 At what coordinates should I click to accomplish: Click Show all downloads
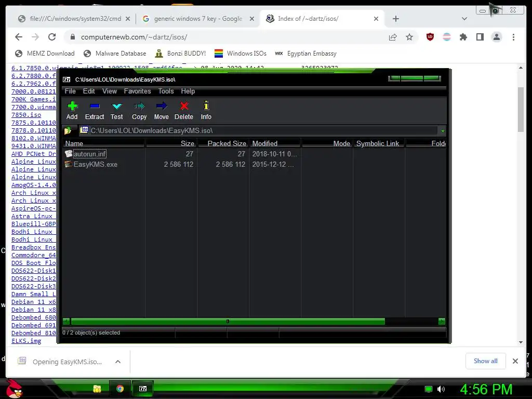[486, 361]
